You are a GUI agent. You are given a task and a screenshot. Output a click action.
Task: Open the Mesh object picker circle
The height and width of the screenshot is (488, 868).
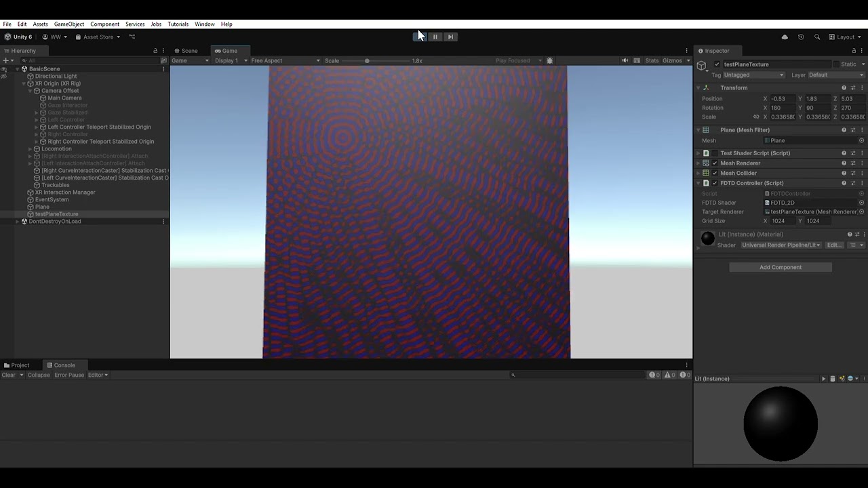pyautogui.click(x=862, y=140)
